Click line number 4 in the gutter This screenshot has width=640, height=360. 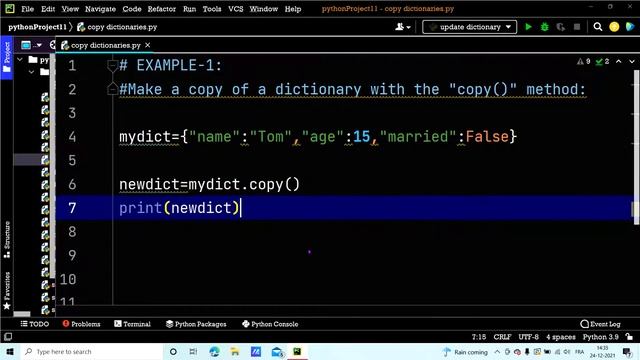tap(72, 137)
